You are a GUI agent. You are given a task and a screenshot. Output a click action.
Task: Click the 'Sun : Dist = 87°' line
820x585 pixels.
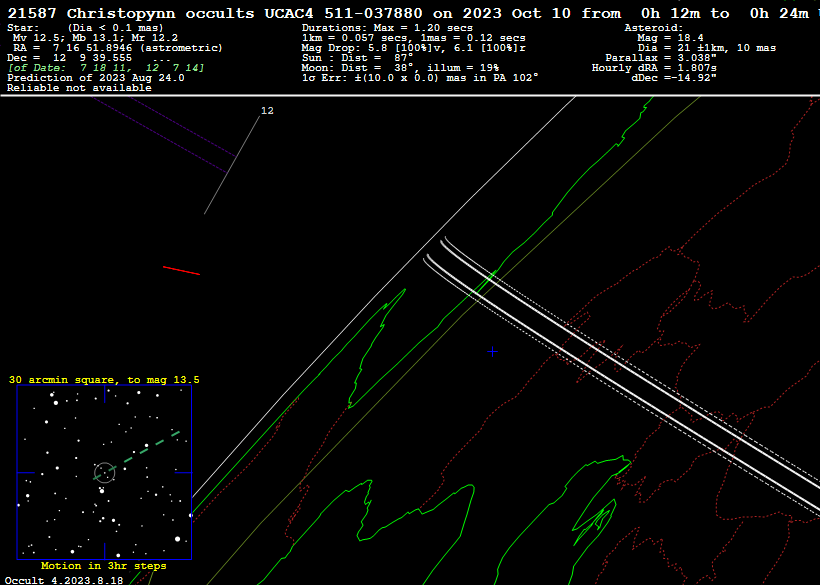pos(358,58)
